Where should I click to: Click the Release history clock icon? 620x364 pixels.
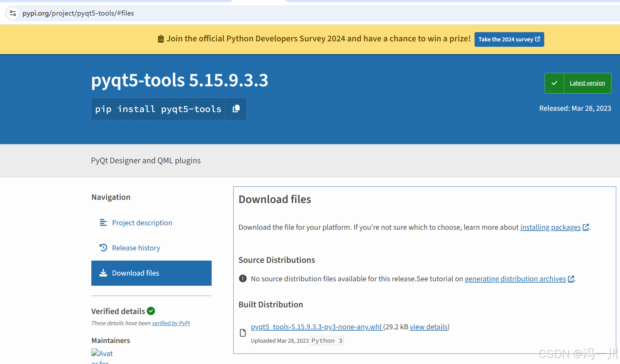tap(103, 248)
